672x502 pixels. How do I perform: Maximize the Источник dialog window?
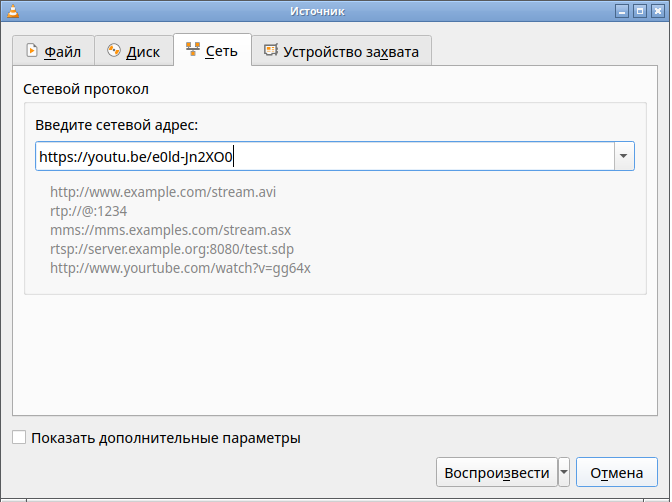point(641,10)
